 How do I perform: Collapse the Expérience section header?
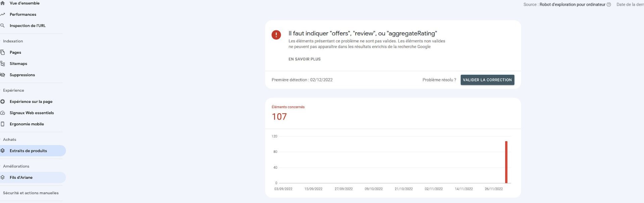14,90
